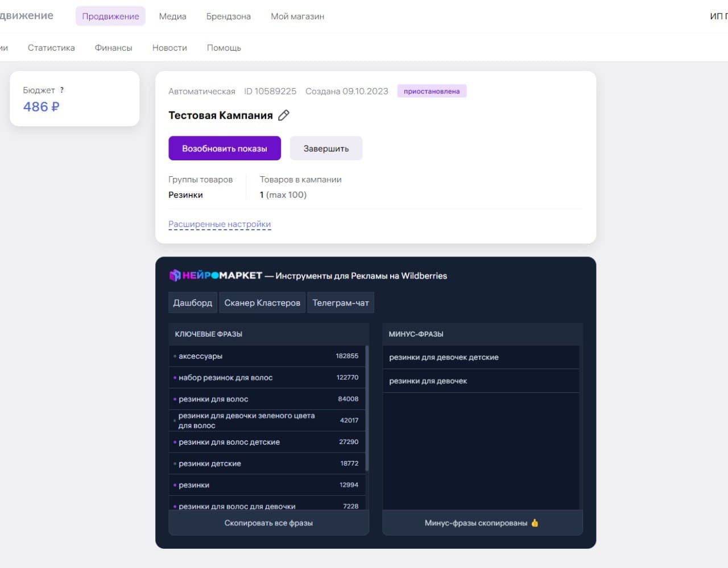Select phrase резинки для девочки зеленого цвета
728x568 pixels.
267,421
